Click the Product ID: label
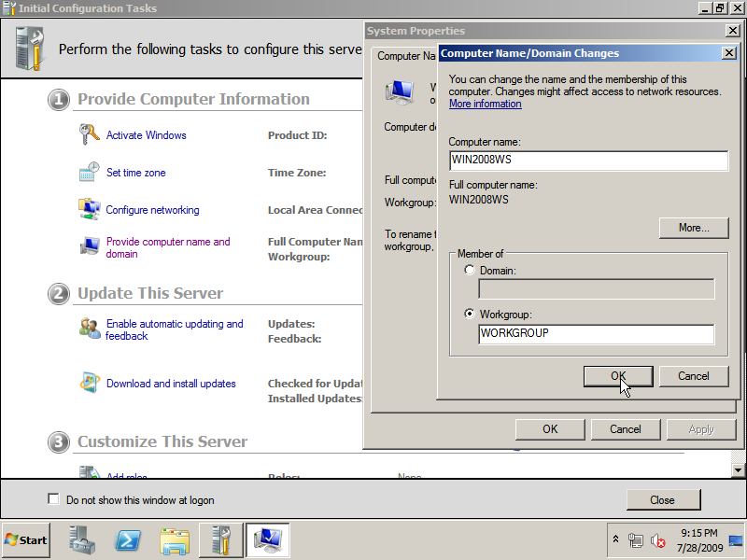Viewport: 747px width, 560px height. [297, 135]
